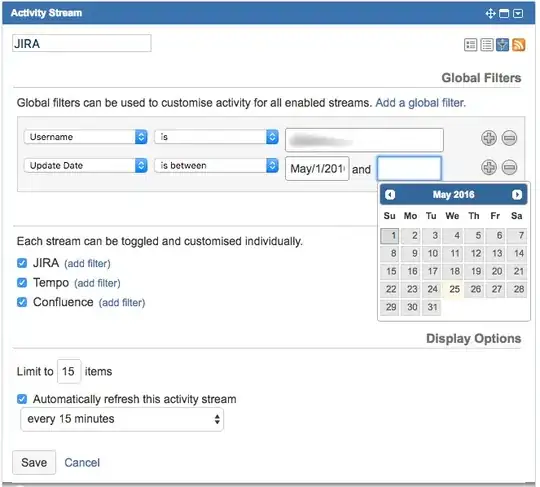Go to previous month in calendar
The height and width of the screenshot is (487, 540).
tap(390, 195)
